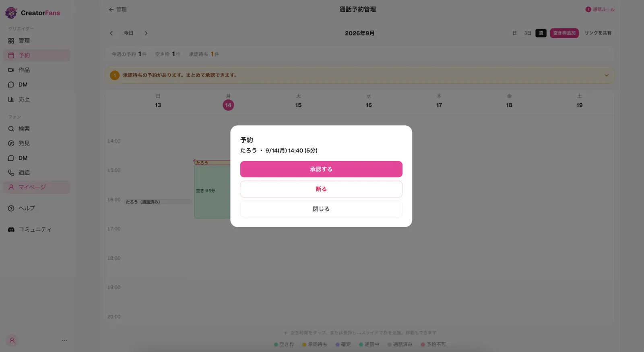Open creator DM chat icon
This screenshot has height=352, width=644.
click(11, 85)
